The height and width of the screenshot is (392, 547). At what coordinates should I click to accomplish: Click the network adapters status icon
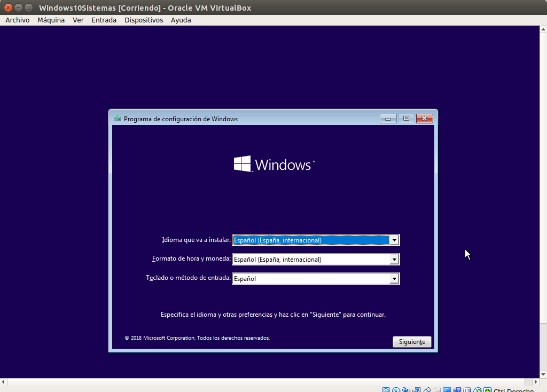coord(417,390)
